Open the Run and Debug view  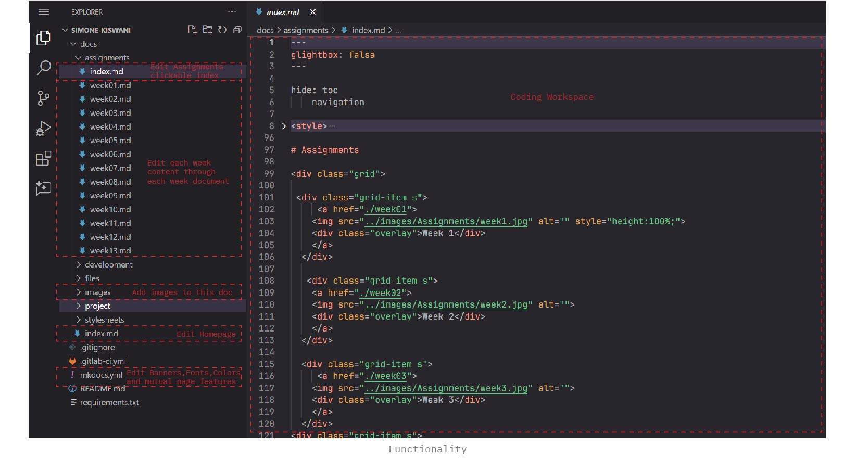[44, 128]
